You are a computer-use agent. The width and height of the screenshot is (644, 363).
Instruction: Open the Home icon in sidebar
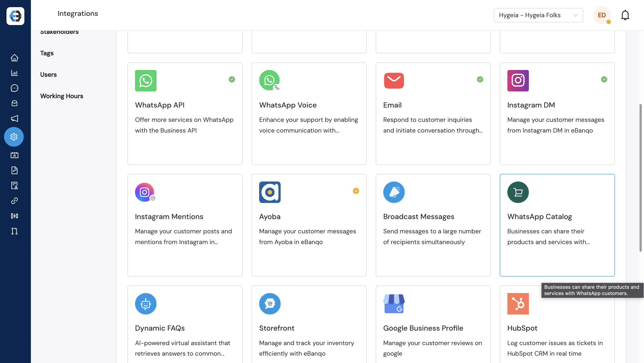coord(14,58)
